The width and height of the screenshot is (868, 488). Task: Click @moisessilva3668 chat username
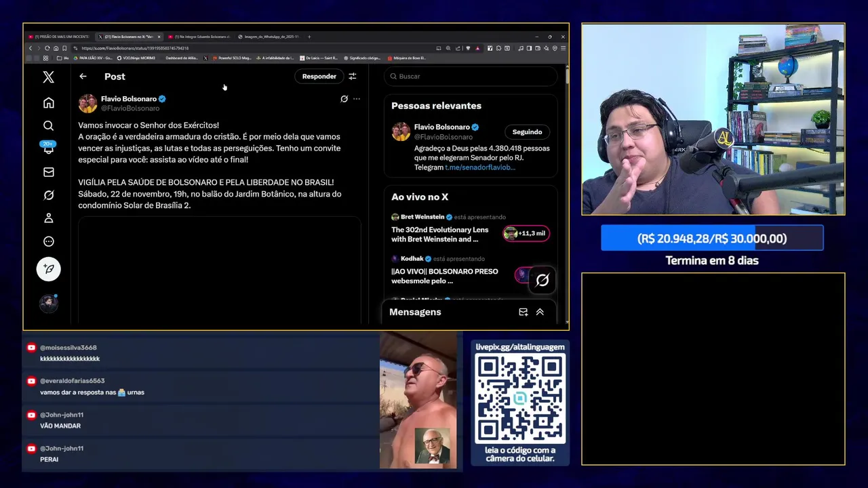[x=68, y=348]
